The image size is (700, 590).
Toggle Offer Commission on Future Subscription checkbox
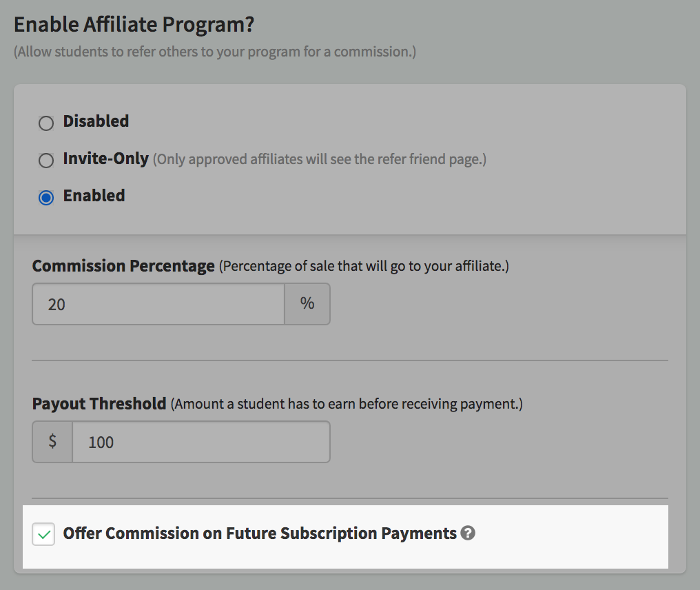coord(43,534)
